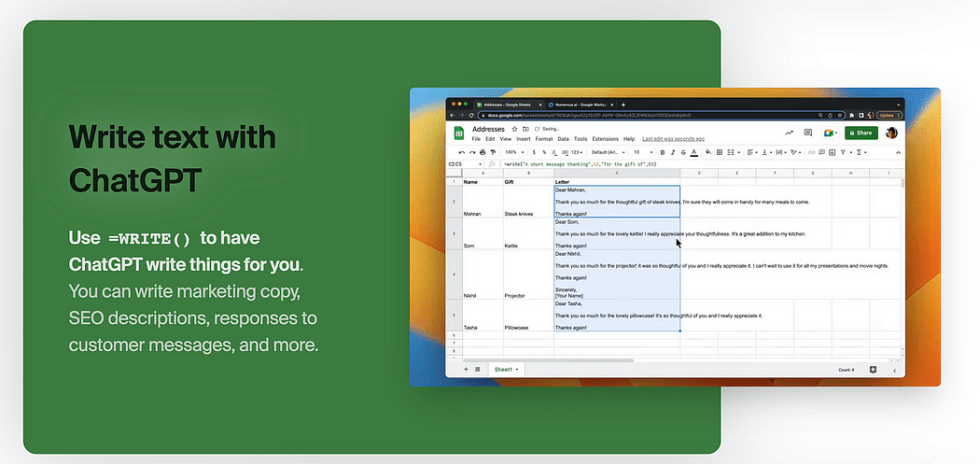Screen dimensions: 980x464
Task: Format as currency with dollar icon
Action: pyautogui.click(x=534, y=152)
